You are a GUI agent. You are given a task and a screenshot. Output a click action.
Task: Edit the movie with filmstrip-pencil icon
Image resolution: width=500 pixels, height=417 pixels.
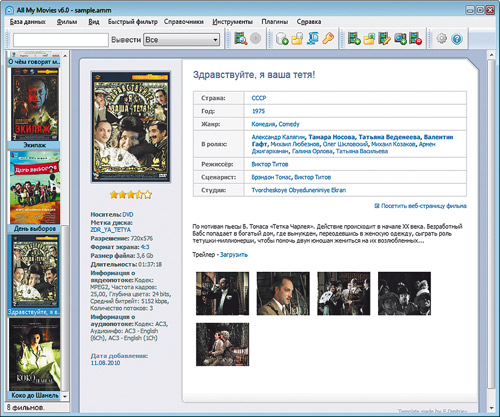point(385,39)
